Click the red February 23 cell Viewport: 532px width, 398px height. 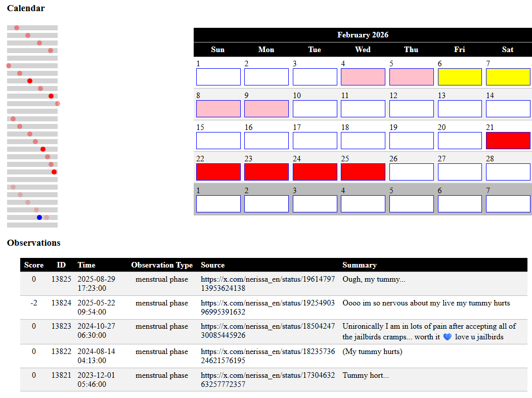[x=267, y=172]
